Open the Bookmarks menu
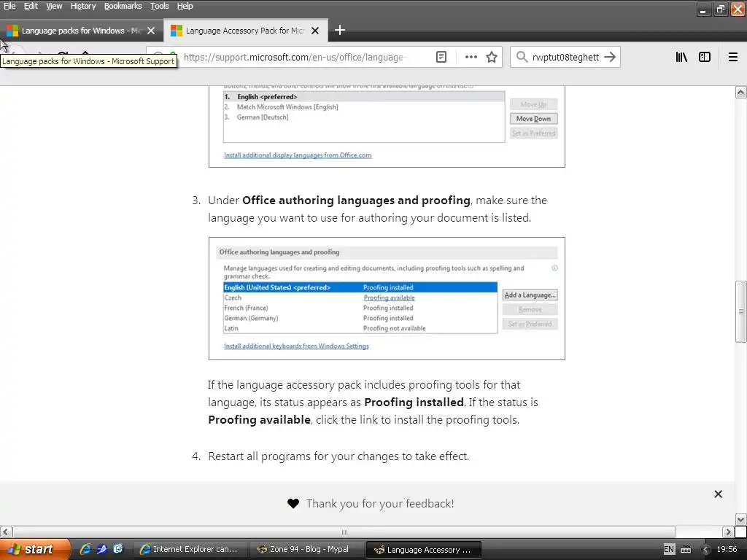 (123, 6)
